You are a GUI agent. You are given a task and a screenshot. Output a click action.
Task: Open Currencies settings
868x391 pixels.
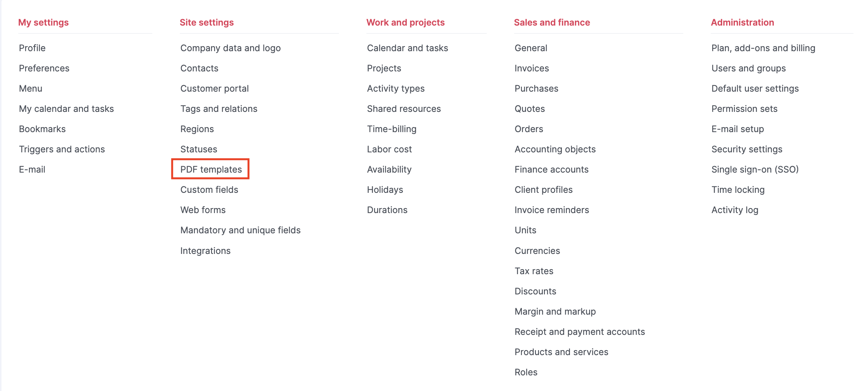coord(537,250)
